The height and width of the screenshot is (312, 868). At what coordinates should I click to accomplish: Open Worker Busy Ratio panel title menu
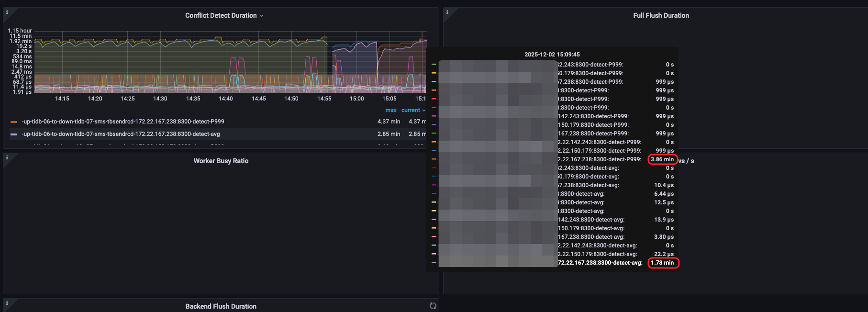[221, 161]
